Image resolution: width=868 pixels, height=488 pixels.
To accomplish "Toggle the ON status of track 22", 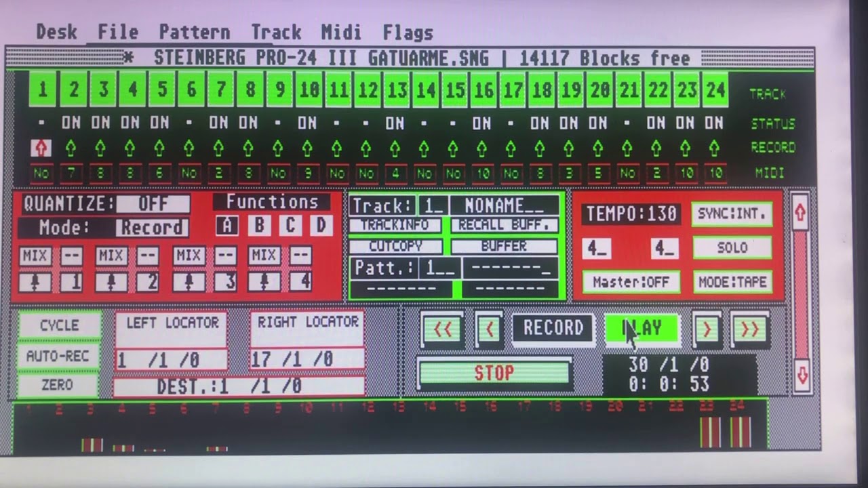I will (656, 123).
